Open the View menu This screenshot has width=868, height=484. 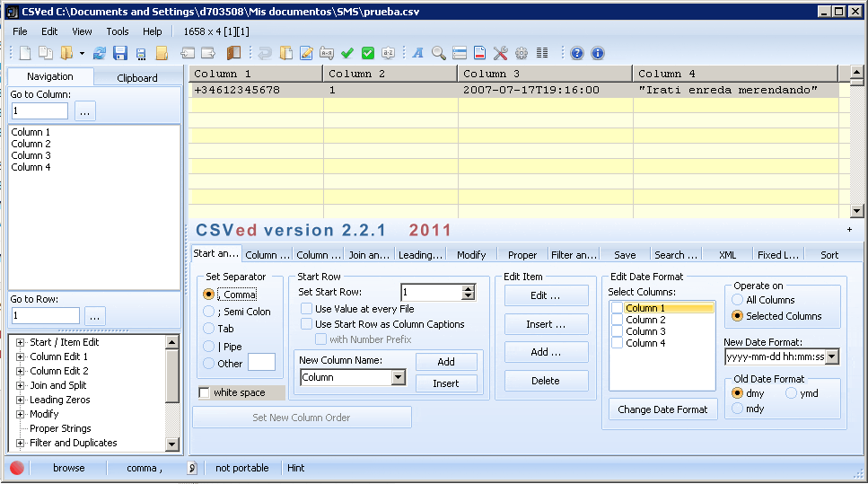tap(82, 31)
